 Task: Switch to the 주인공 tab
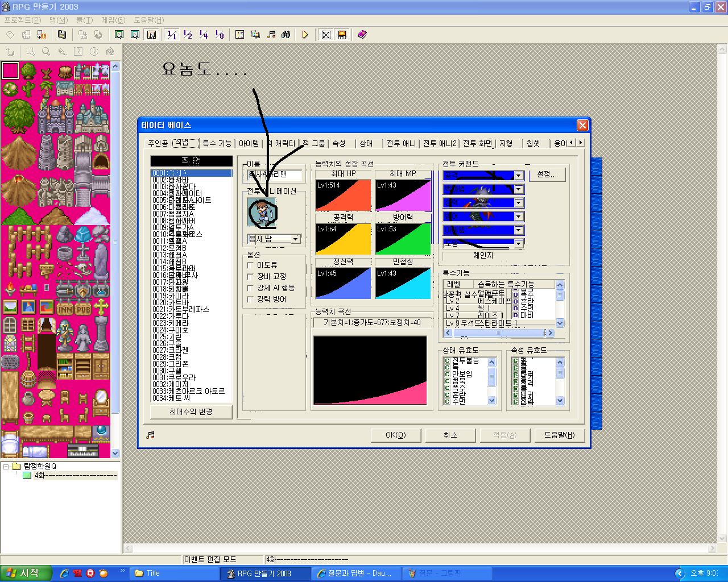pyautogui.click(x=158, y=144)
